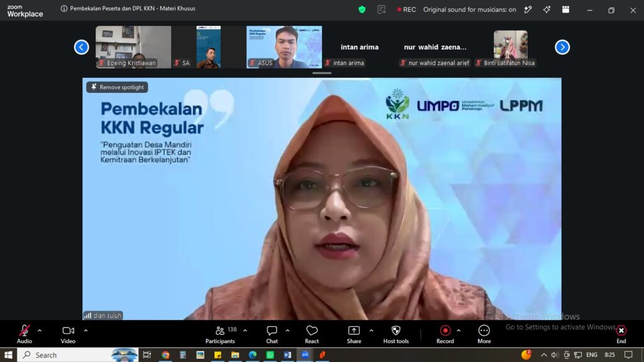Expand audio options caret next to Audio
The width and height of the screenshot is (644, 362).
40,331
